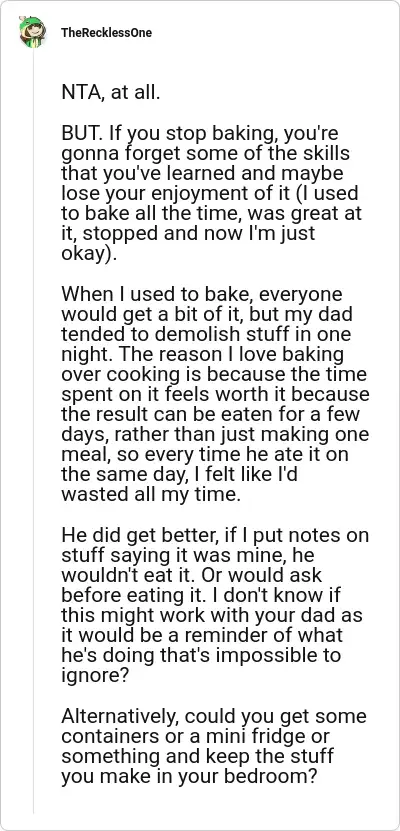Click the line "days, rather than just making one"
Image resolution: width=400 pixels, height=831 pixels.
[215, 434]
